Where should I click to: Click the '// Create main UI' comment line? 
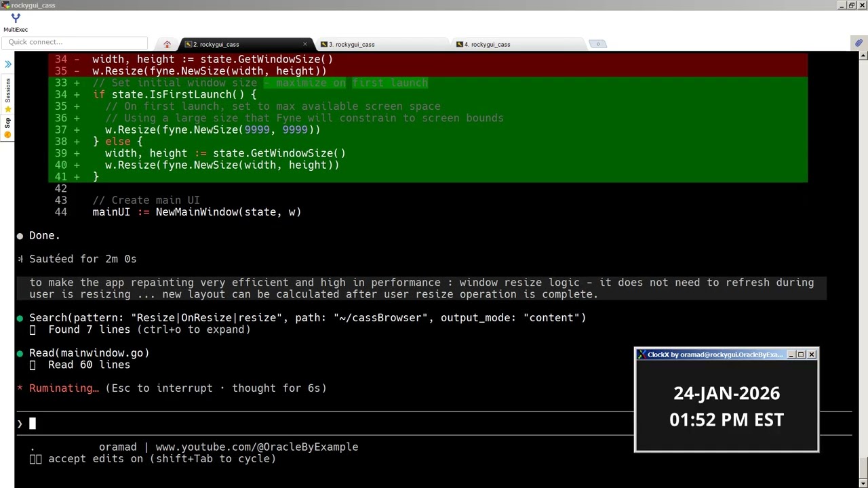(x=146, y=200)
